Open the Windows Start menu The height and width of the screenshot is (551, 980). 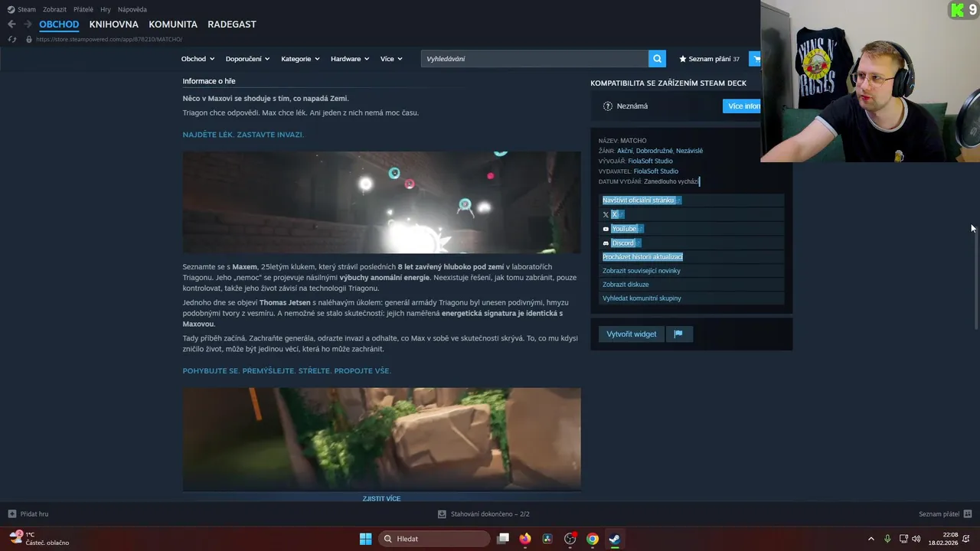pyautogui.click(x=365, y=539)
